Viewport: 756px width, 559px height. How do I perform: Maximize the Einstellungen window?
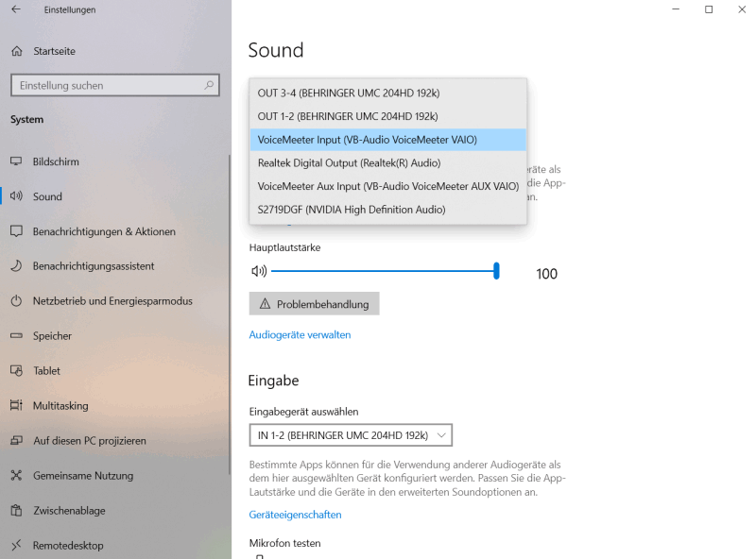tap(709, 9)
